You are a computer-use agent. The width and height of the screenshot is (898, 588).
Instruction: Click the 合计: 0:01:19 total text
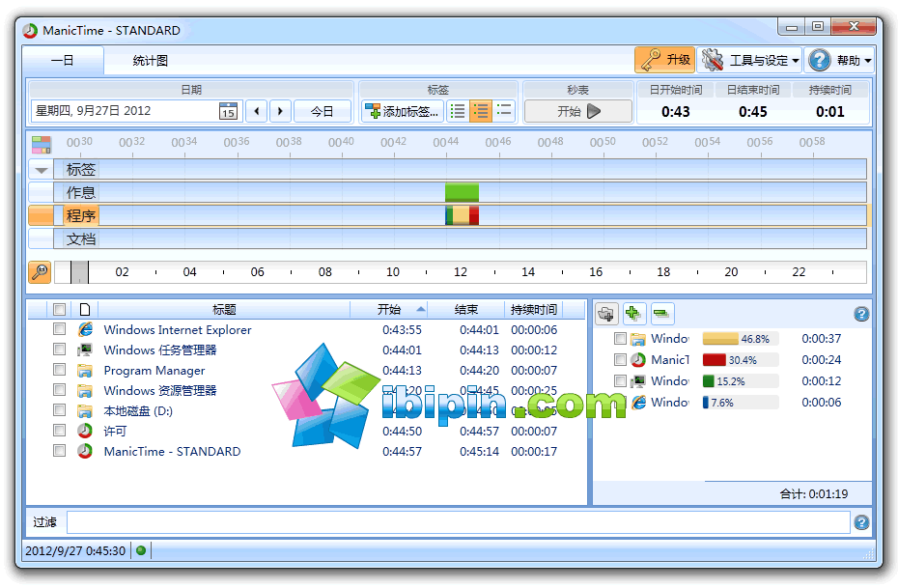814,494
